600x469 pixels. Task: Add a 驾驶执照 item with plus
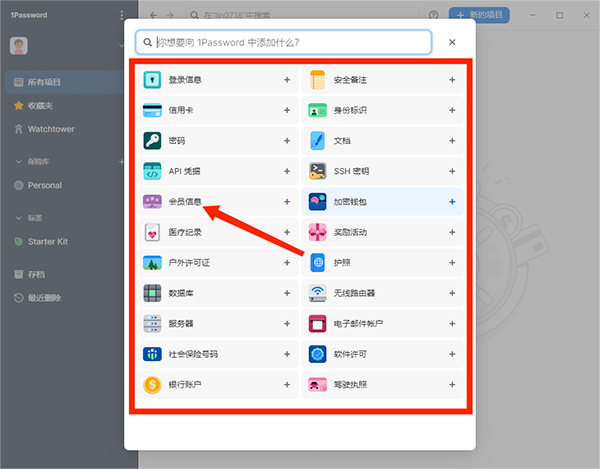[452, 384]
